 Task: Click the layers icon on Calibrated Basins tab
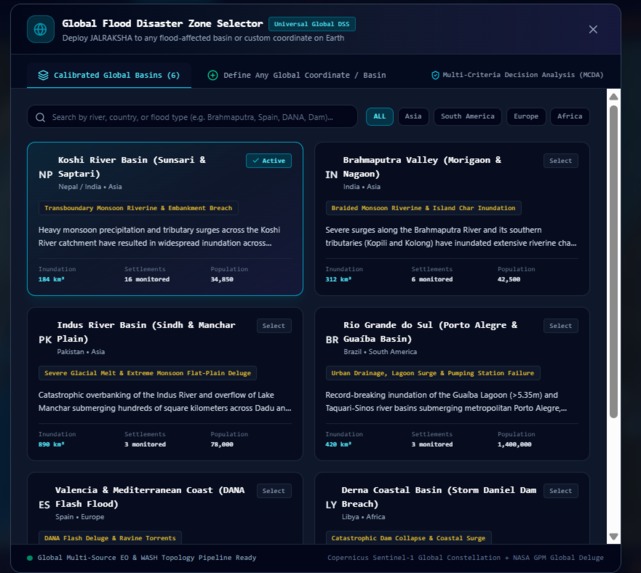(43, 75)
